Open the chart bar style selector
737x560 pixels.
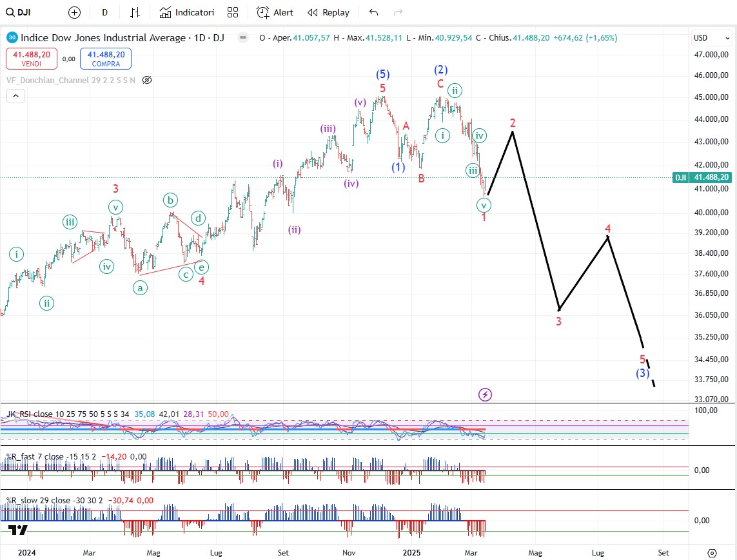(x=135, y=13)
